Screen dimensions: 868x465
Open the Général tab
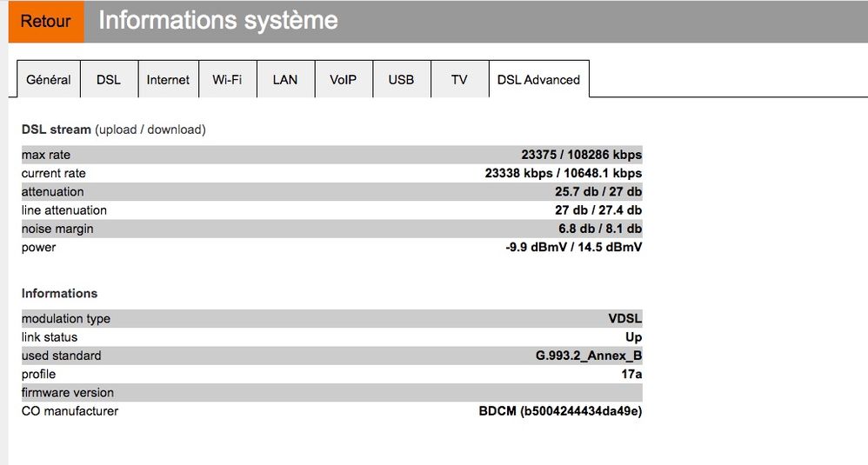(x=49, y=79)
